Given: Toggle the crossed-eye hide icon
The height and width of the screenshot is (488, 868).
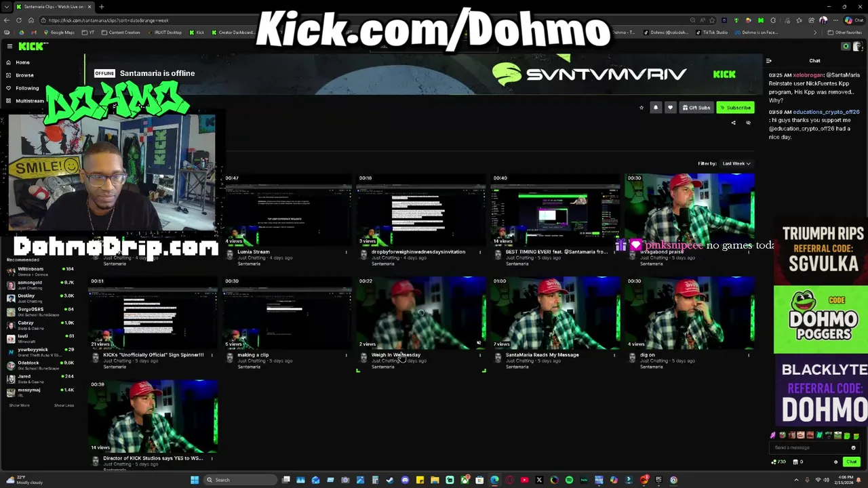Looking at the screenshot, I should click(748, 123).
